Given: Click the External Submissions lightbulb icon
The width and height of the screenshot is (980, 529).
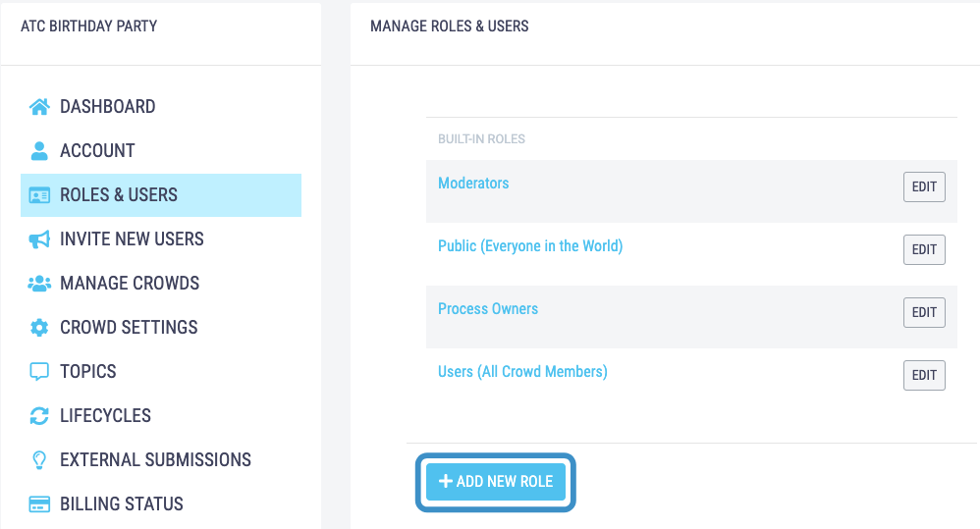Looking at the screenshot, I should click(x=39, y=460).
